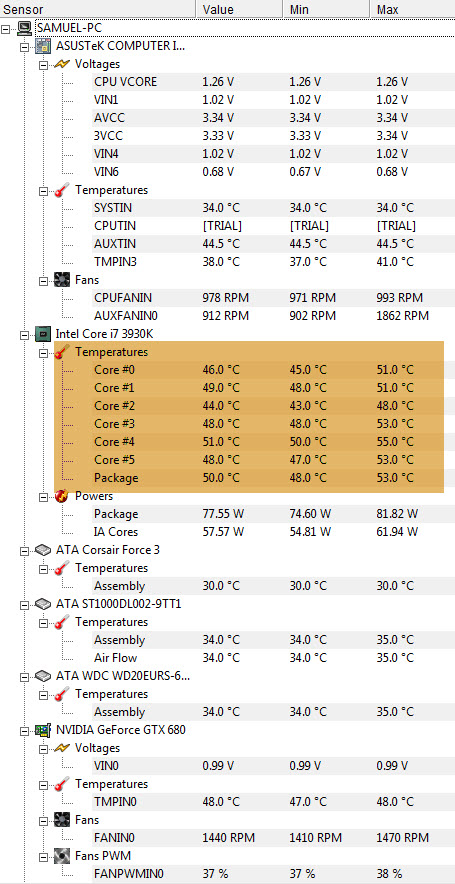Collapse the NVIDIA GeForce GTX 680 node

click(24, 730)
